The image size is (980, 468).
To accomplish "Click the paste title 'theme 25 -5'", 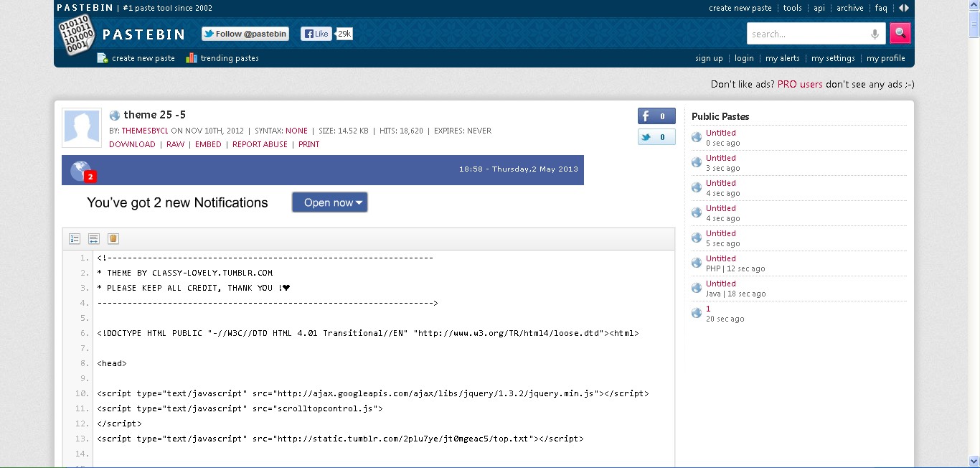I will point(155,115).
